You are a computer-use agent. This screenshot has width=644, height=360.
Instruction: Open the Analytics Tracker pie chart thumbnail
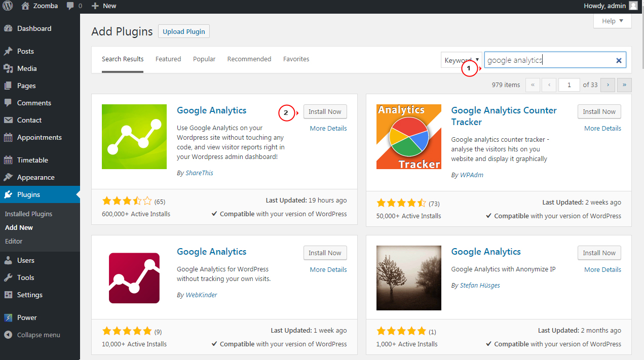409,137
